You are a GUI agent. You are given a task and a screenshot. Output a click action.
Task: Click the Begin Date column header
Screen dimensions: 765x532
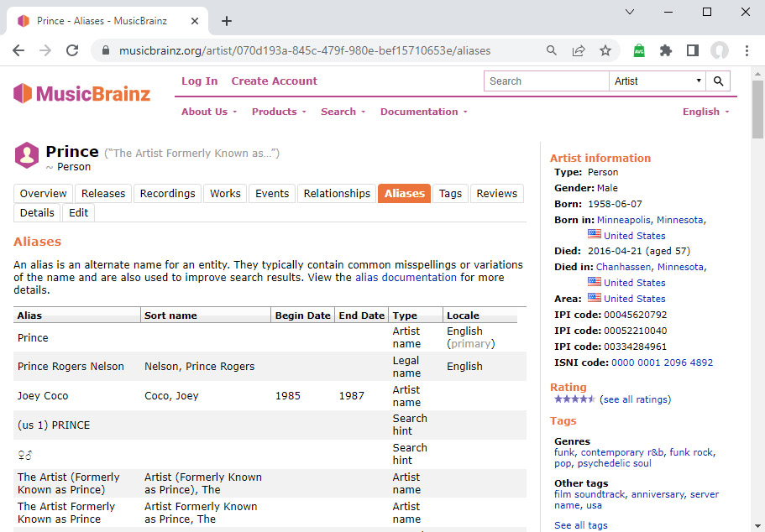pos(302,316)
